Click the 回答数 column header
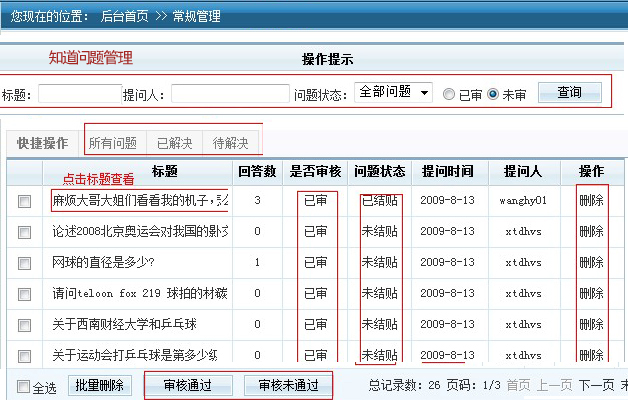Image resolution: width=628 pixels, height=400 pixels. pos(257,171)
